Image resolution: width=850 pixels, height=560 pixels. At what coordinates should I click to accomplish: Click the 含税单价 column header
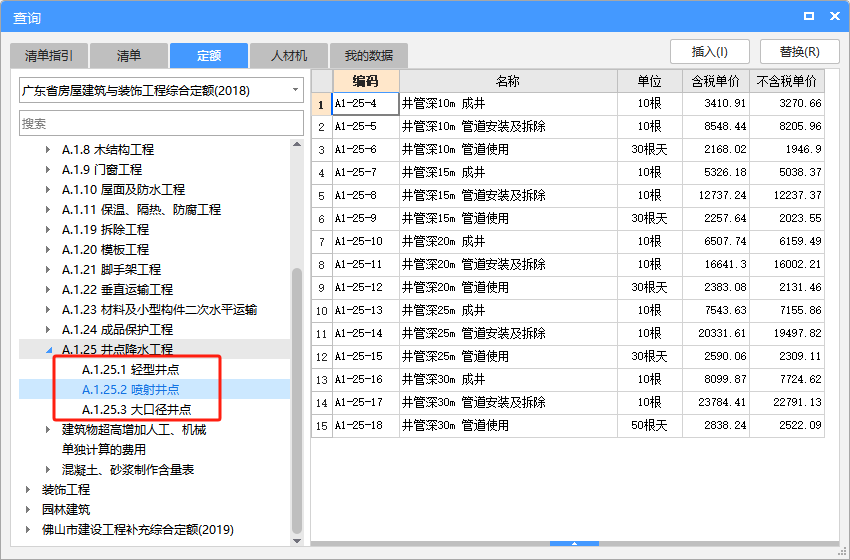coord(716,81)
